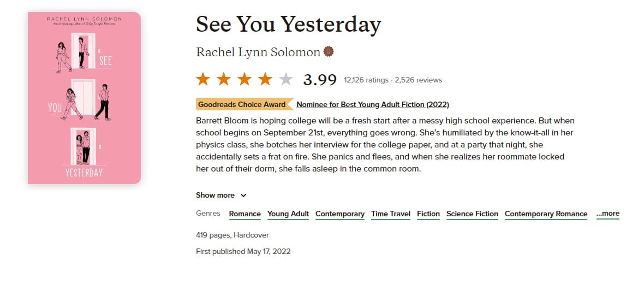The width and height of the screenshot is (644, 290).
Task: Select the Young Adult genre tag
Action: click(288, 214)
